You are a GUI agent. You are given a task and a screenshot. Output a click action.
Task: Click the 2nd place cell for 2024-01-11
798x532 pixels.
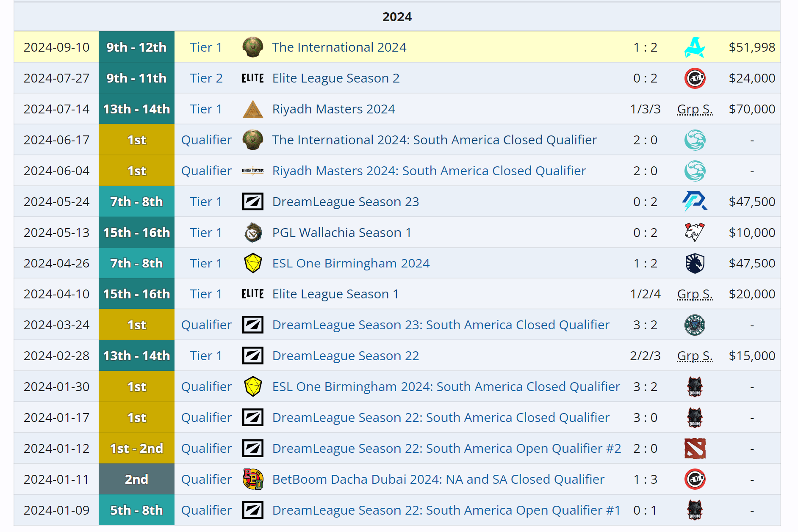pos(136,479)
